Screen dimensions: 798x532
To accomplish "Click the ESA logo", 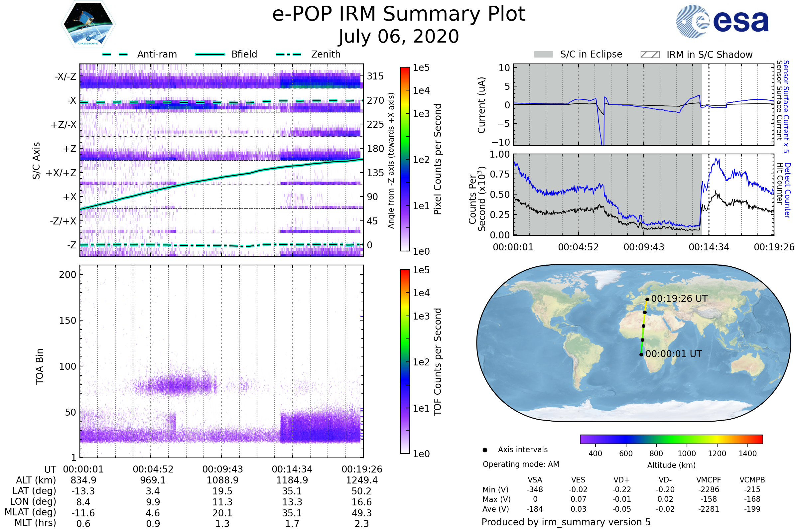I will (x=722, y=21).
